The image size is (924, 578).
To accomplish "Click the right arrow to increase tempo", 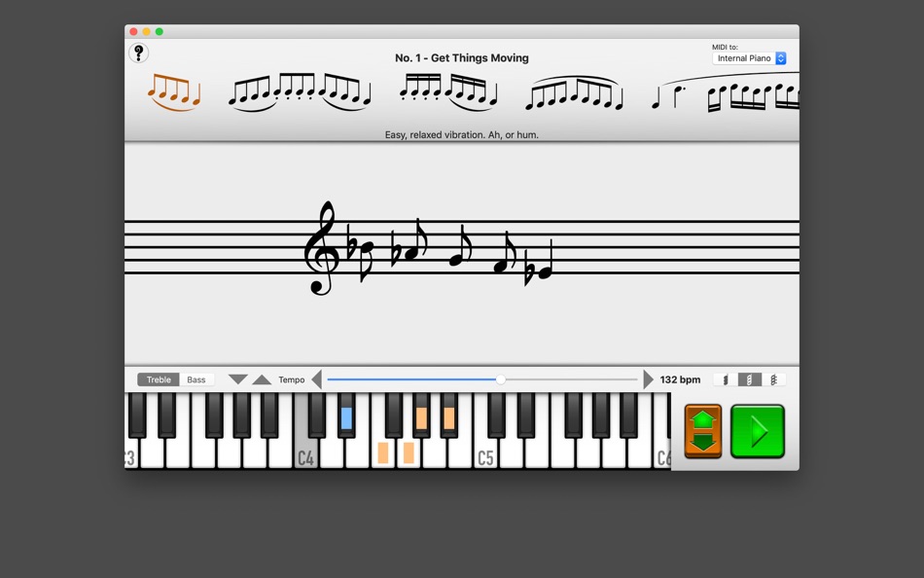I will tap(648, 379).
